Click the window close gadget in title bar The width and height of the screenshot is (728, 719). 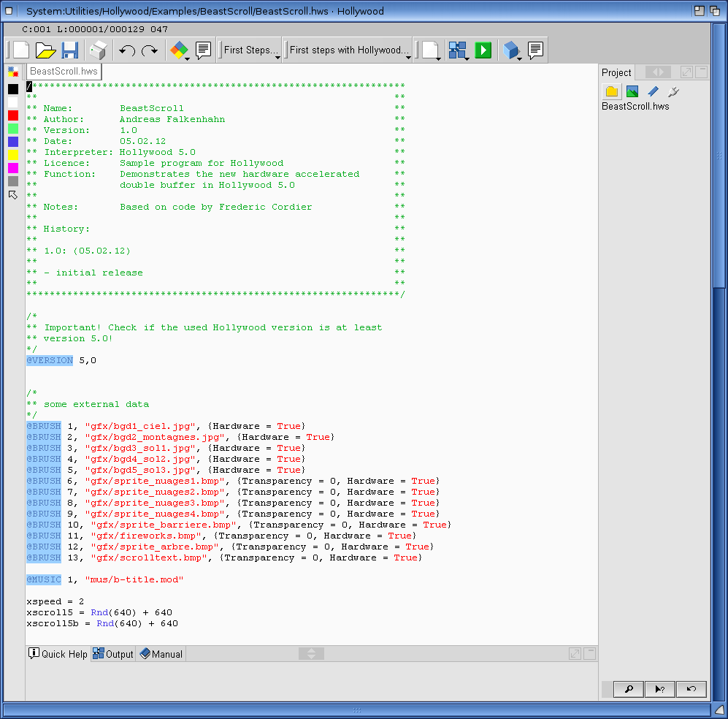pos(9,11)
